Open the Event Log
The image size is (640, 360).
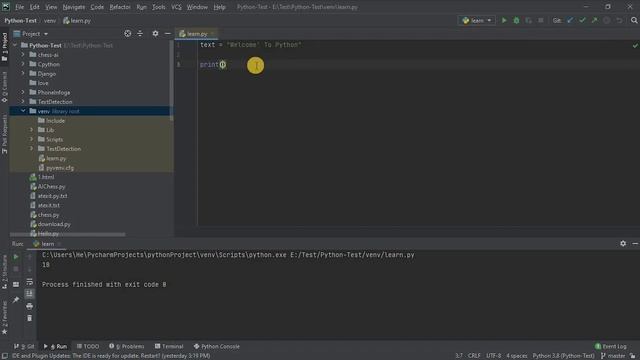(x=611, y=346)
